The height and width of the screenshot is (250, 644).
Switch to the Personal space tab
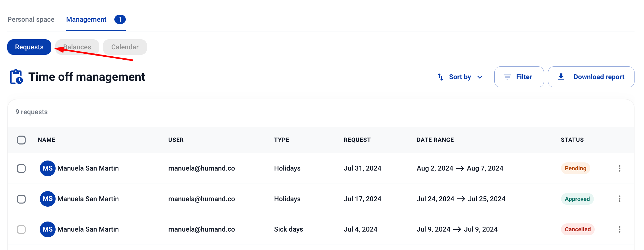31,20
